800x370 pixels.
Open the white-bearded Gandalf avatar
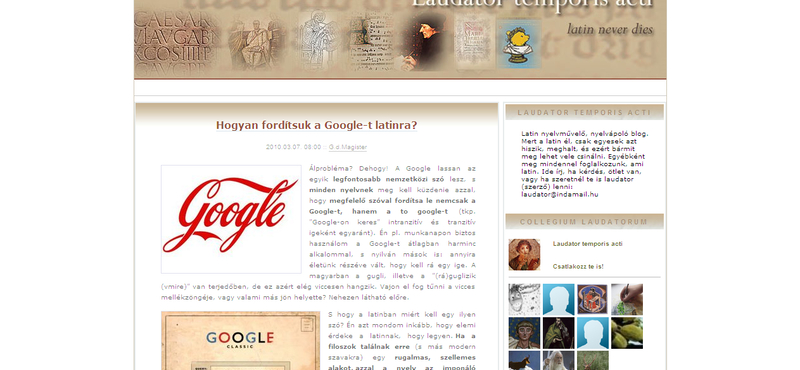[x=558, y=360]
